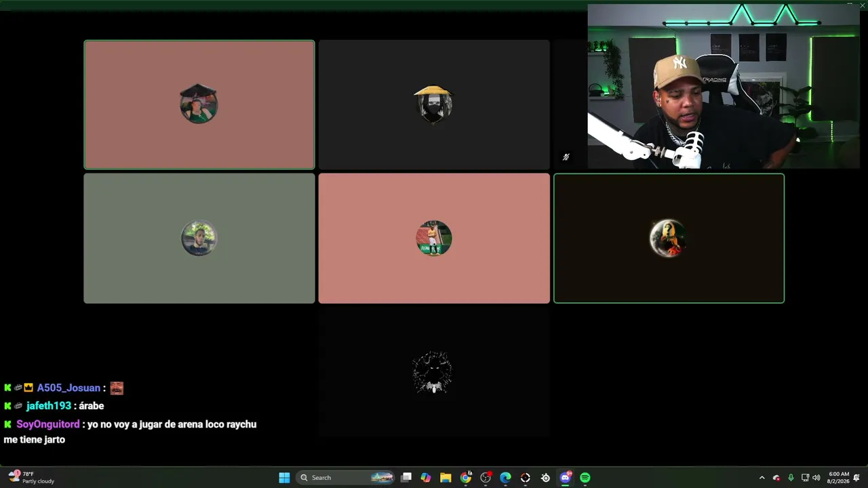Open Google Chrome from the taskbar
This screenshot has height=488, width=868.
click(466, 478)
